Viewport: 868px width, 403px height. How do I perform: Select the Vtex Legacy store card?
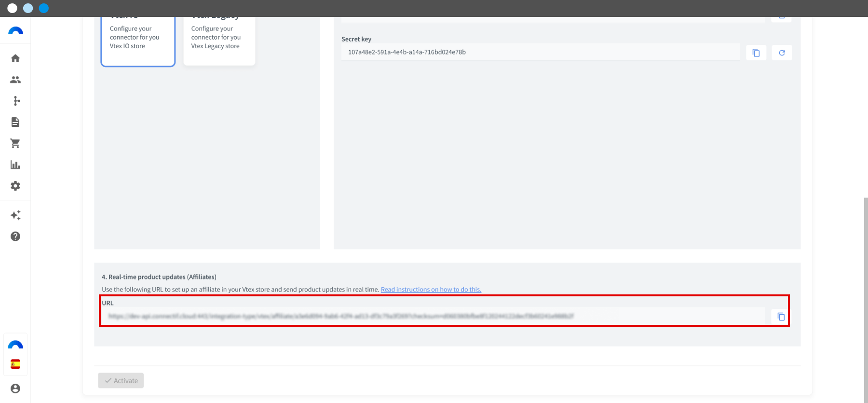click(219, 41)
